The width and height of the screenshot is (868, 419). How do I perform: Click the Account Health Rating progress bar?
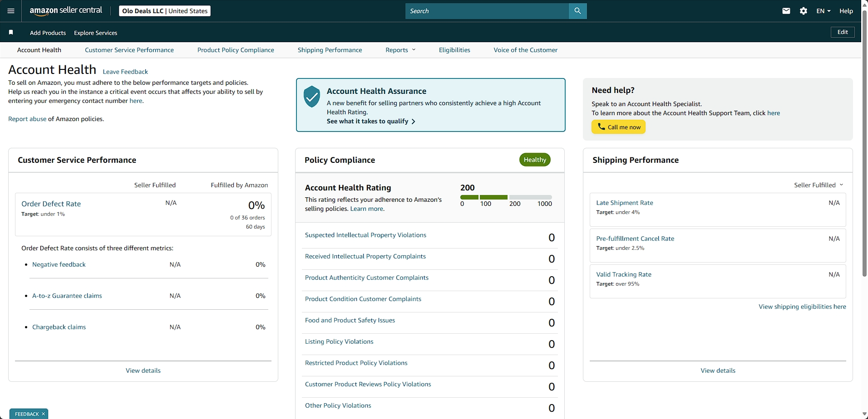point(506,197)
